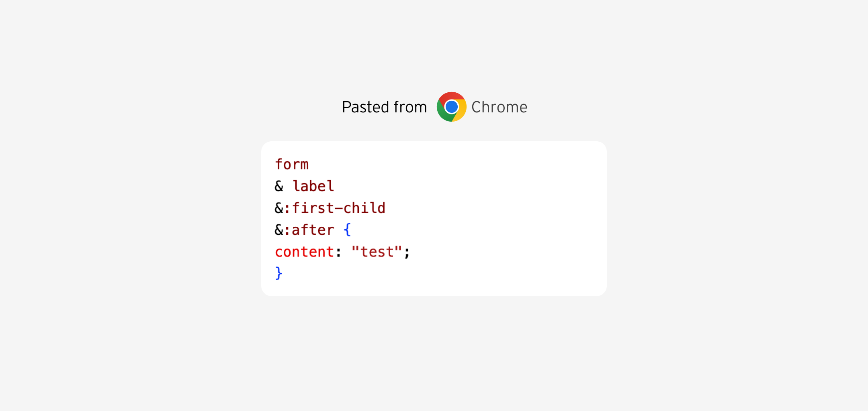Click the word "Pasted" in the heading
Screen dimensions: 868x411
[366, 107]
